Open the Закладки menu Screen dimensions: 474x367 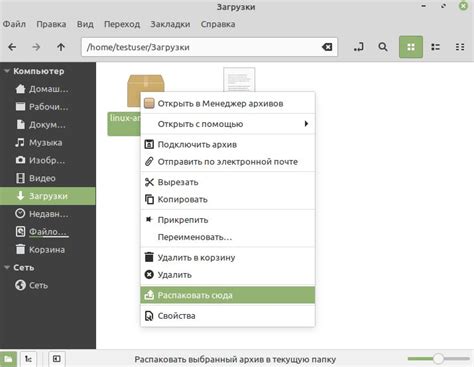[x=170, y=24]
